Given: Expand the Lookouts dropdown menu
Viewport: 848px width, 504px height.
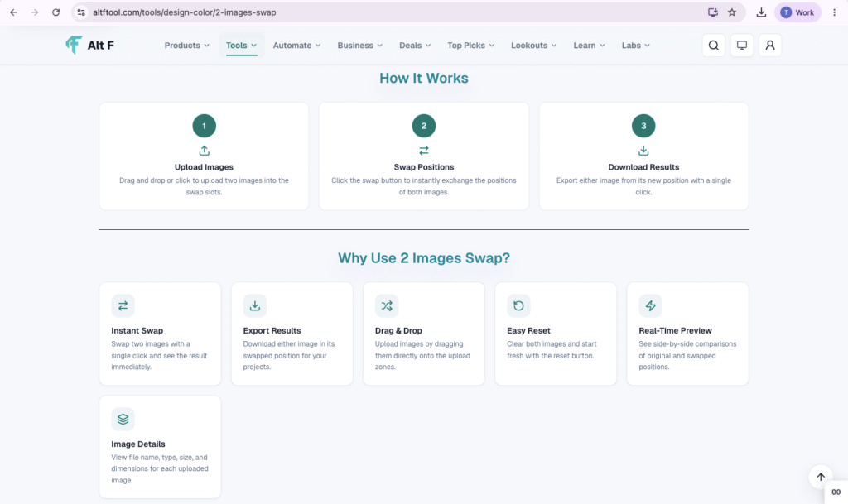Looking at the screenshot, I should [x=533, y=46].
